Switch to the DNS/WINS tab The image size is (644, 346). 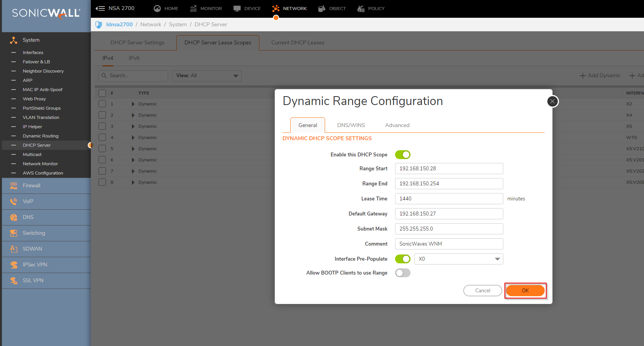pos(351,125)
